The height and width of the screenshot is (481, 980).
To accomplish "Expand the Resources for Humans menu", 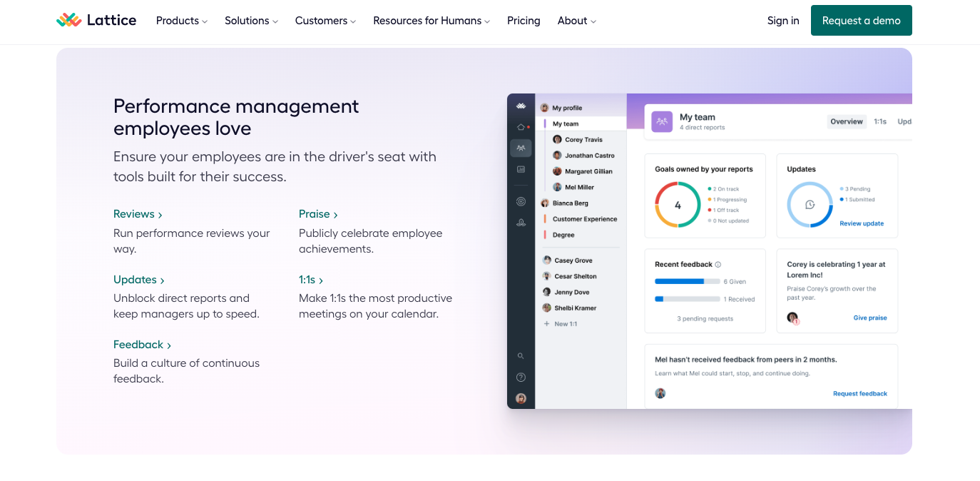I will tap(432, 21).
